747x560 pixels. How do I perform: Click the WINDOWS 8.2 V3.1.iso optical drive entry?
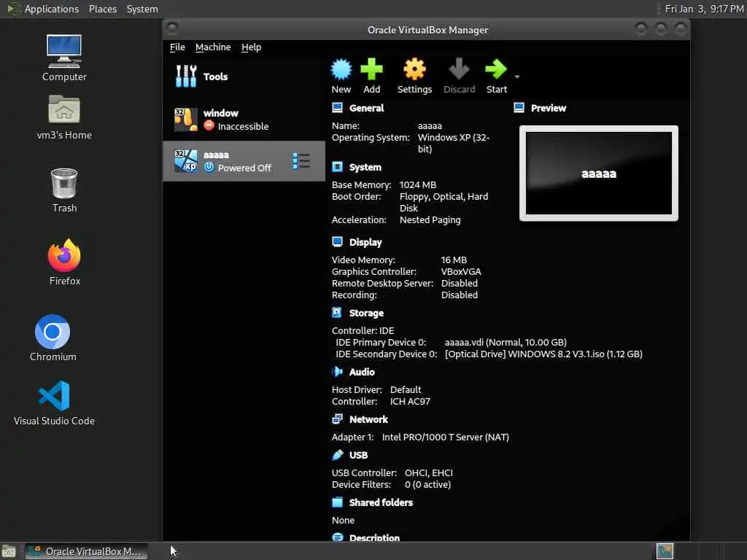tap(543, 354)
